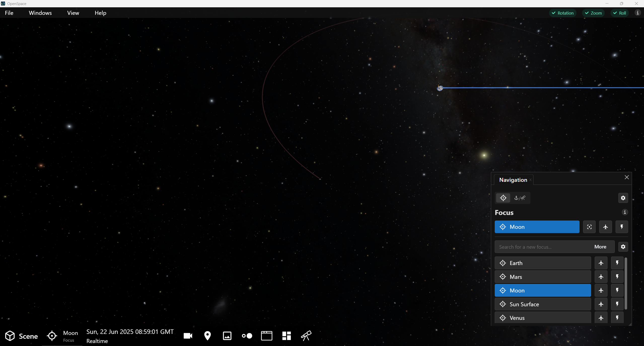Toggle the Roll friction check

(620, 13)
